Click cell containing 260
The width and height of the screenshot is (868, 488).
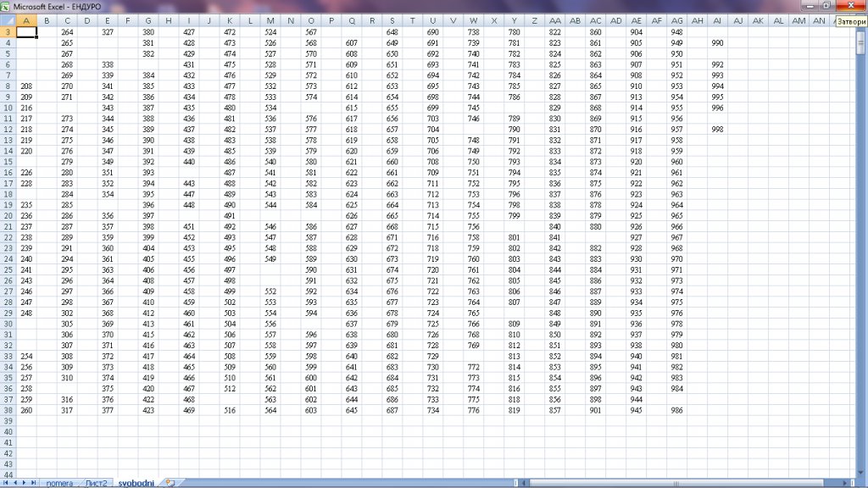(26, 411)
